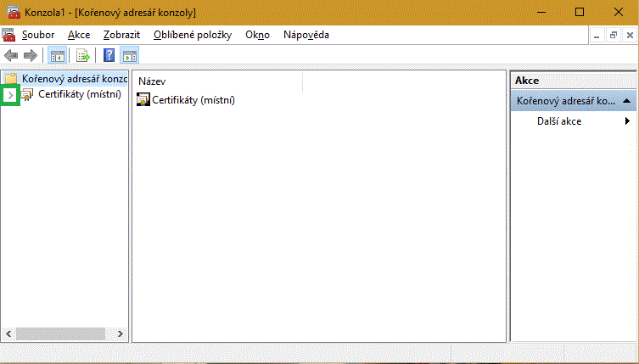Restore the inner console child window
This screenshot has height=364, width=639.
(613, 35)
